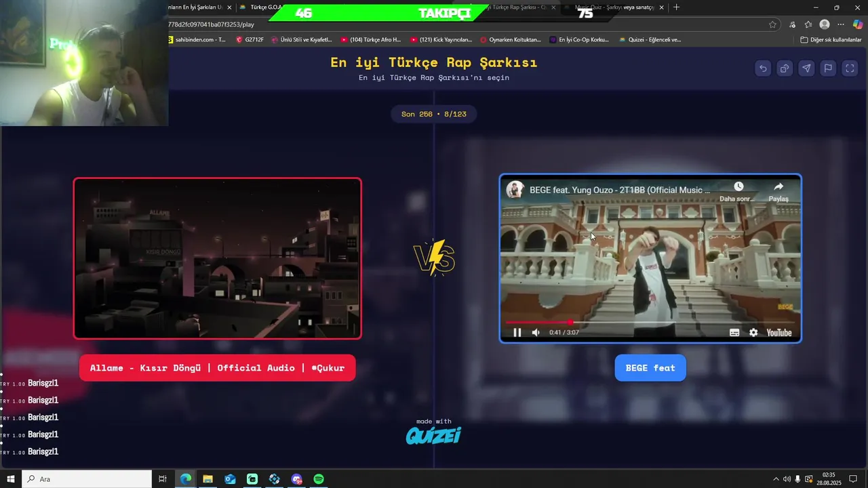Open browser profile avatar
Image resolution: width=868 pixels, height=488 pixels.
click(825, 24)
